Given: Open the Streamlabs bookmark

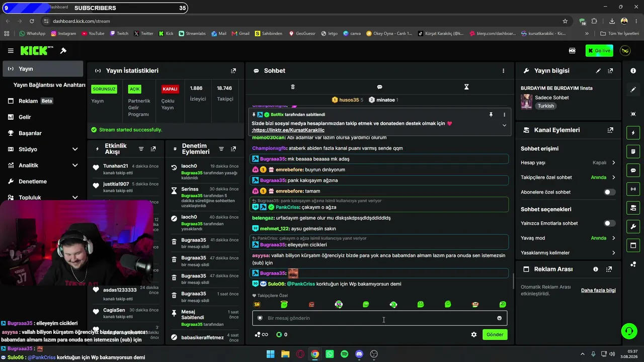Looking at the screenshot, I should (x=192, y=34).
